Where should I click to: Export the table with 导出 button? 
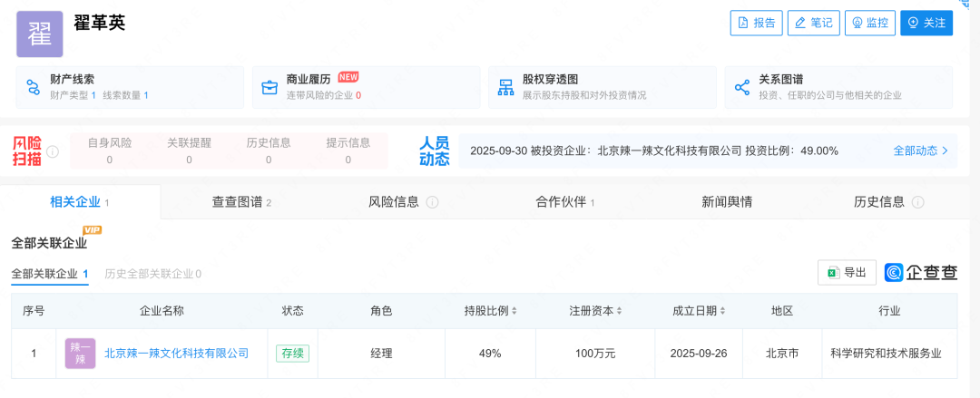tap(847, 272)
